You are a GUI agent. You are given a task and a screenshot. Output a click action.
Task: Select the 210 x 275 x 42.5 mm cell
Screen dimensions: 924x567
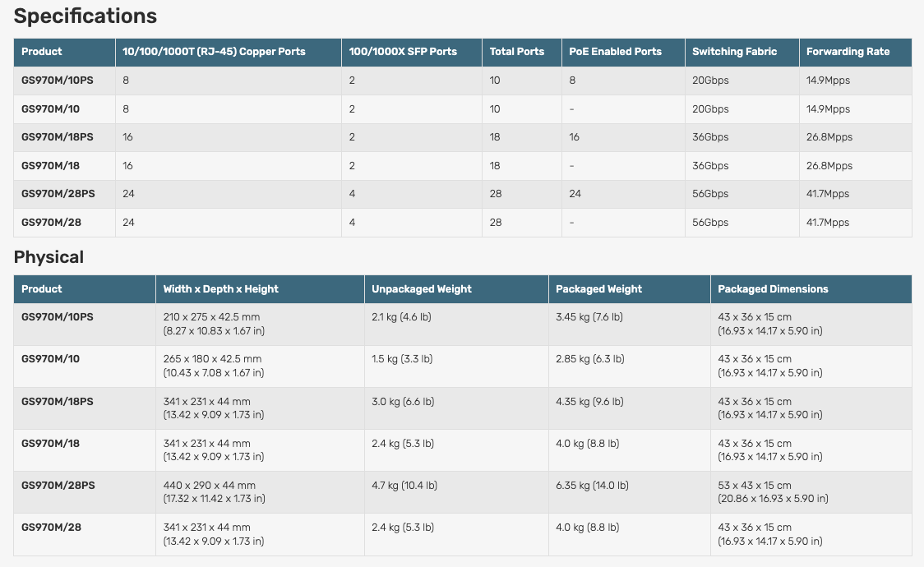pyautogui.click(x=214, y=324)
